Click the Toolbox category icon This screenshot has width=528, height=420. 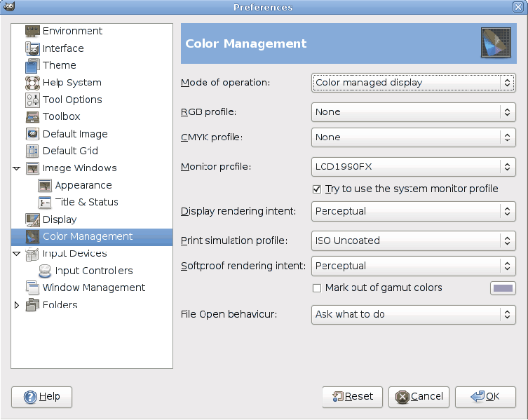coord(32,117)
